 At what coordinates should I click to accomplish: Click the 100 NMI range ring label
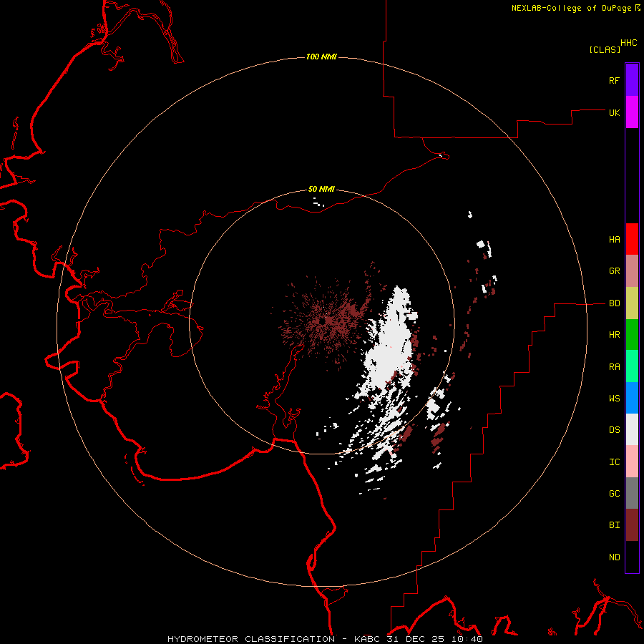pos(321,57)
